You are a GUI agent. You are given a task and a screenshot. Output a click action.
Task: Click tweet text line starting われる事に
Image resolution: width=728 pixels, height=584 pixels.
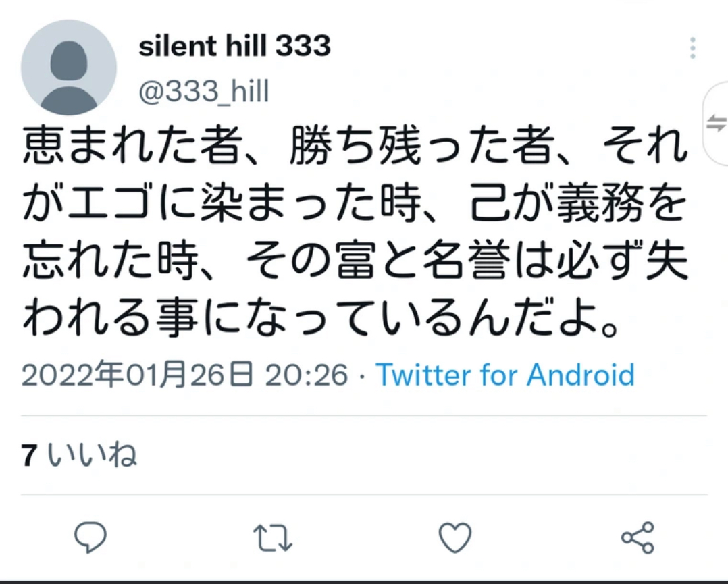pyautogui.click(x=320, y=317)
